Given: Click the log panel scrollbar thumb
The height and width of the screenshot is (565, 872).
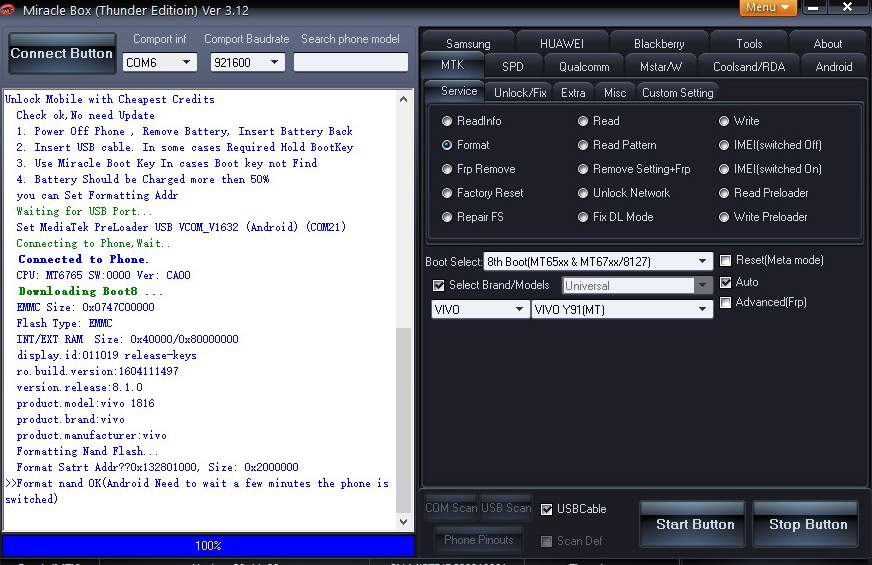Looking at the screenshot, I should (403, 420).
